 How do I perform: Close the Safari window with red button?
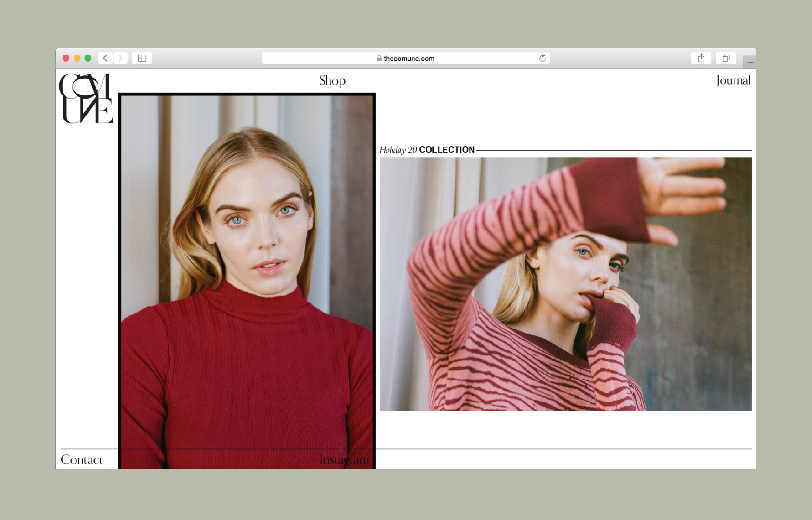click(x=66, y=58)
